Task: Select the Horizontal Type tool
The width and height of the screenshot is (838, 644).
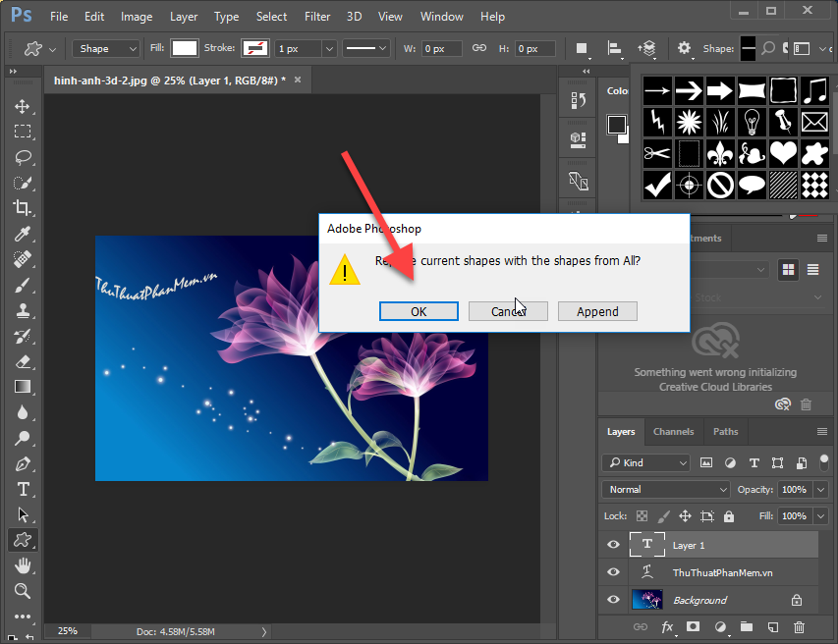Action: (22, 489)
